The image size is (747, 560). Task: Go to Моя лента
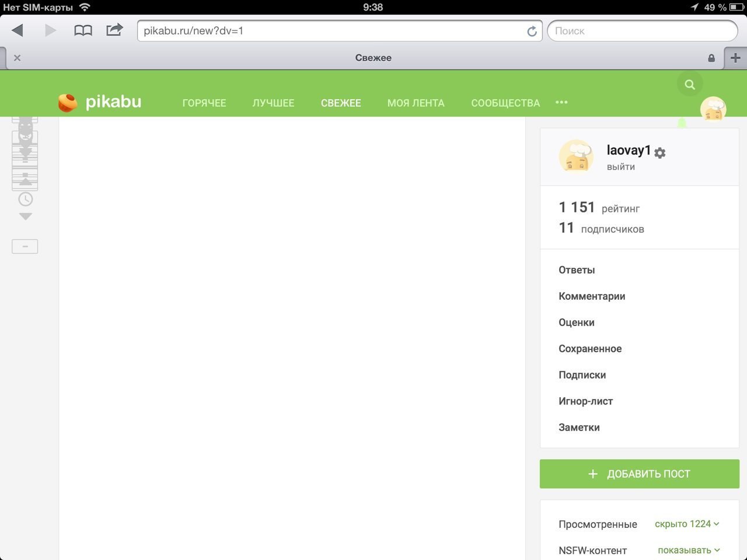(x=416, y=103)
